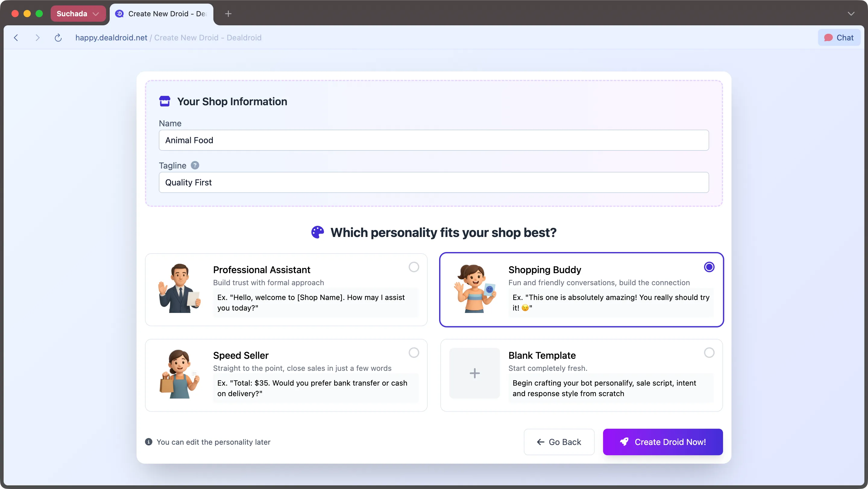Choose the Blank Template radio option
Viewport: 868px width, 489px height.
coord(709,352)
